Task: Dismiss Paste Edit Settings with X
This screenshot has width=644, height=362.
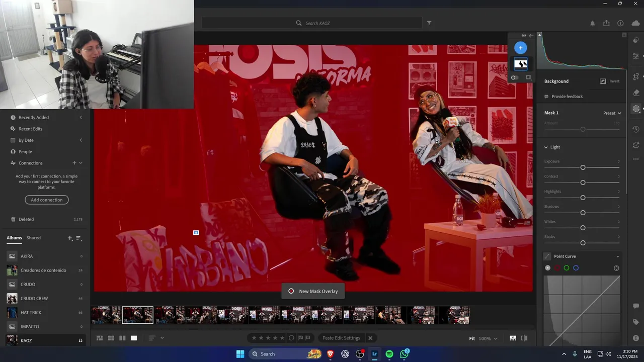Action: (370, 338)
